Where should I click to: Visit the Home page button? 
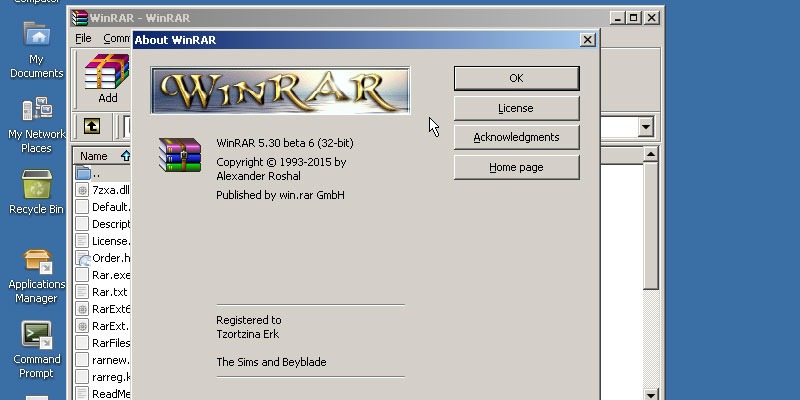pos(516,167)
